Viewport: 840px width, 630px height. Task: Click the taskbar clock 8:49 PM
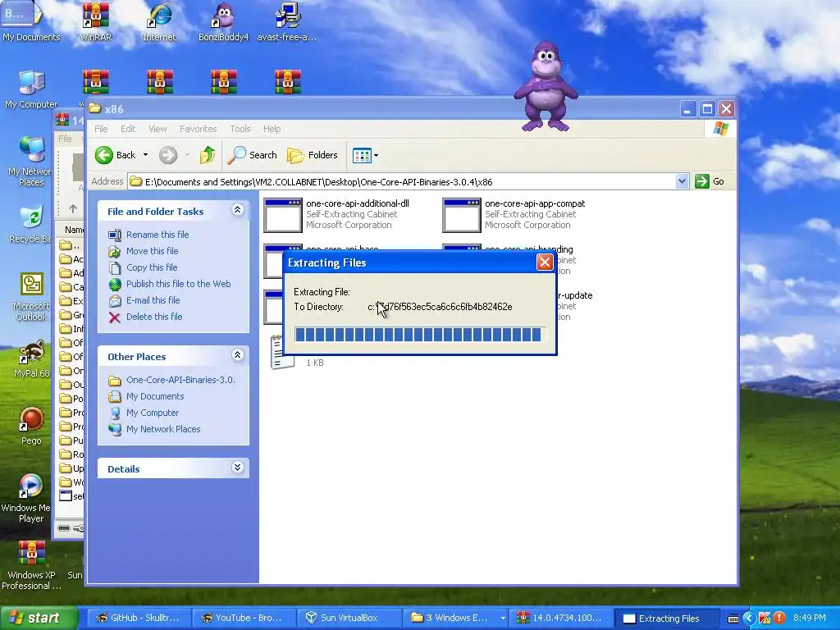coord(810,619)
